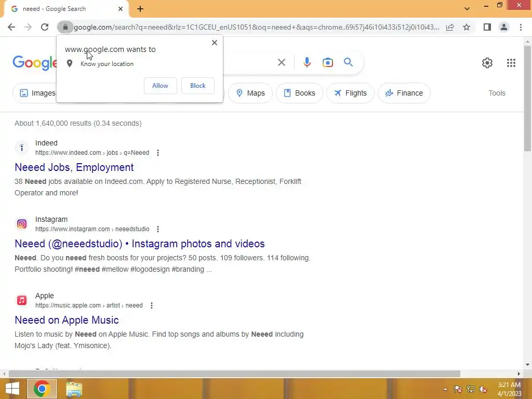Clear the search box with X icon

coord(281,62)
